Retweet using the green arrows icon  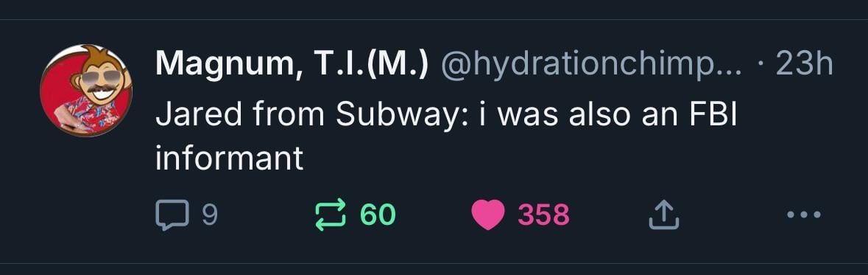(x=331, y=215)
